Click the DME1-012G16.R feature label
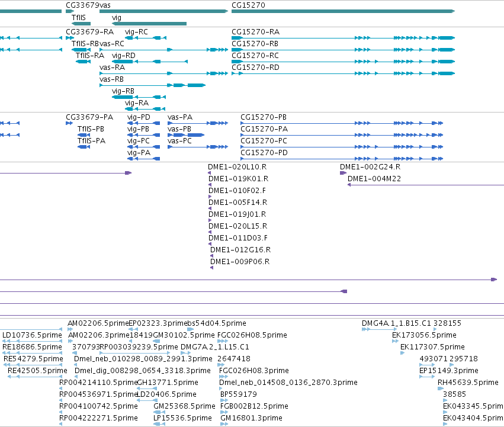The width and height of the screenshot is (504, 427). (240, 250)
